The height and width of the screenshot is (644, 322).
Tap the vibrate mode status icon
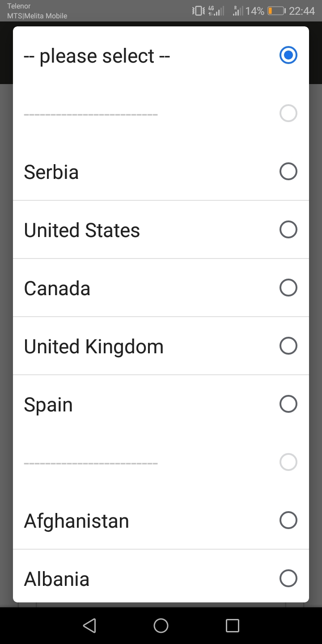pyautogui.click(x=198, y=11)
